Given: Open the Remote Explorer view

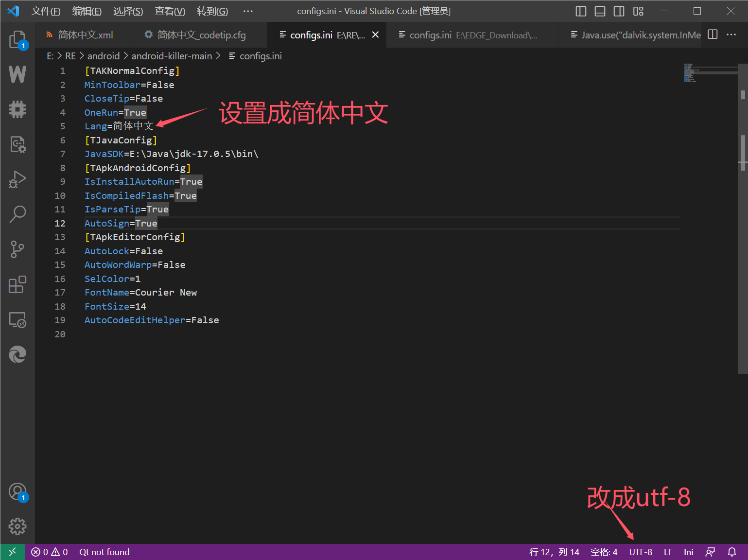Looking at the screenshot, I should (17, 320).
